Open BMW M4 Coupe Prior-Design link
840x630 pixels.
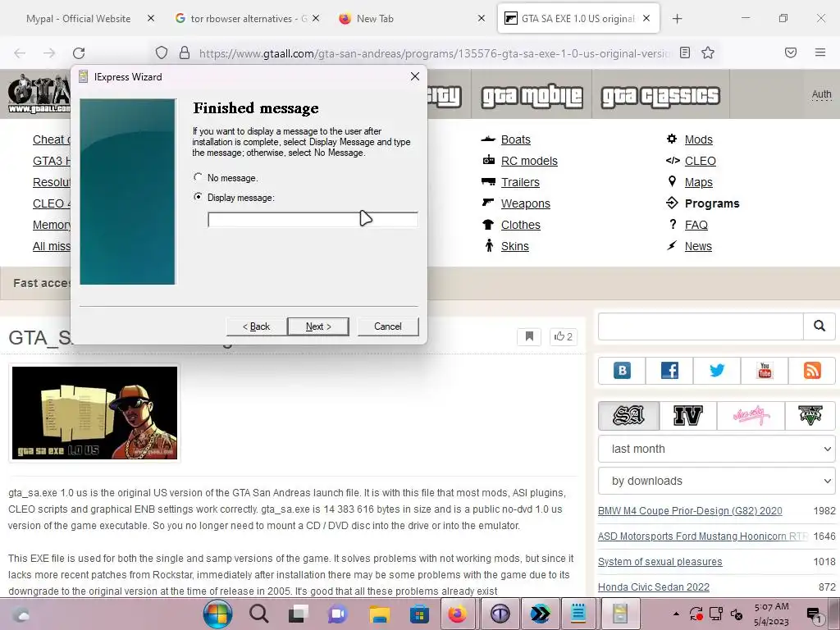click(x=689, y=510)
